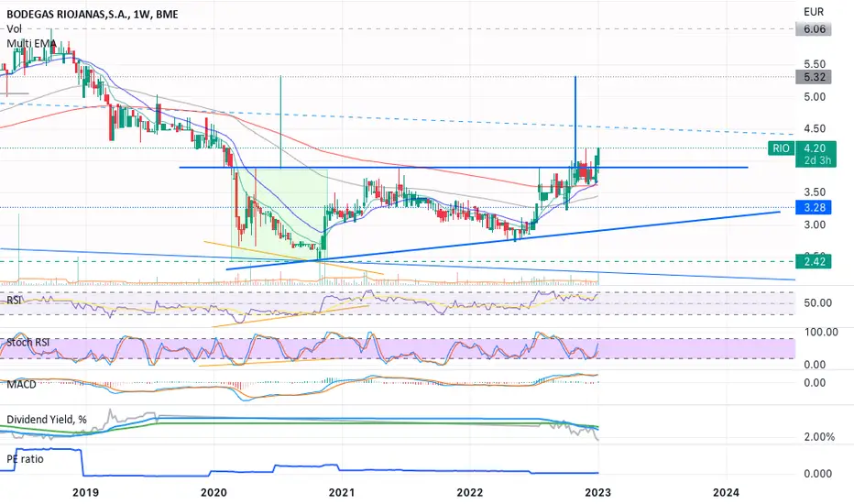Click the RIO ticker tag
Image resolution: width=854 pixels, height=504 pixels.
point(781,148)
